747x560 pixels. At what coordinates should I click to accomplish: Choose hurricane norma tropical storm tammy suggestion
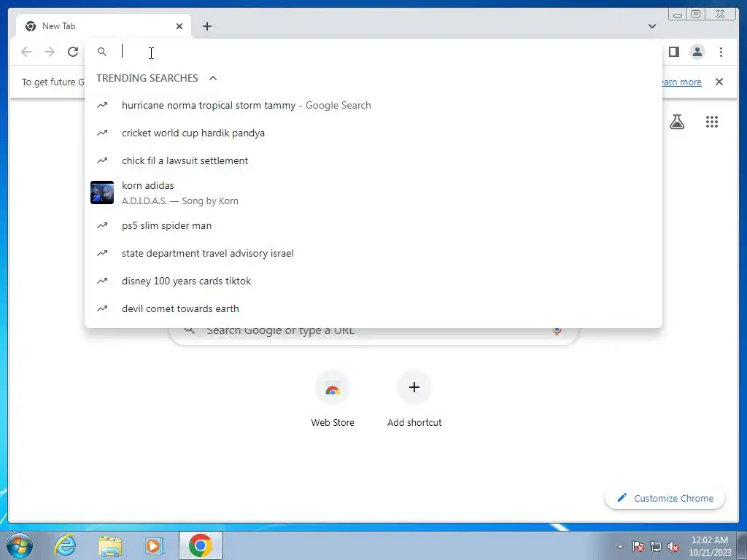[x=373, y=105]
